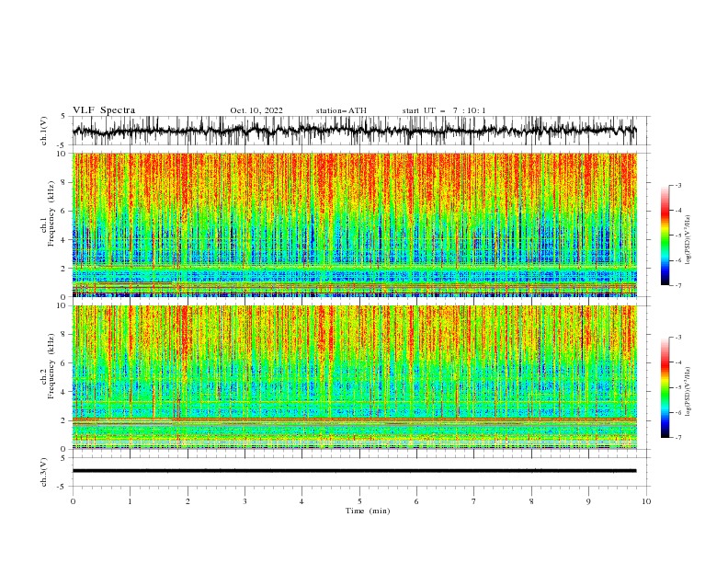Click time axis tick label "3"
Image resolution: width=728 pixels, height=563 pixels.
coord(245,501)
